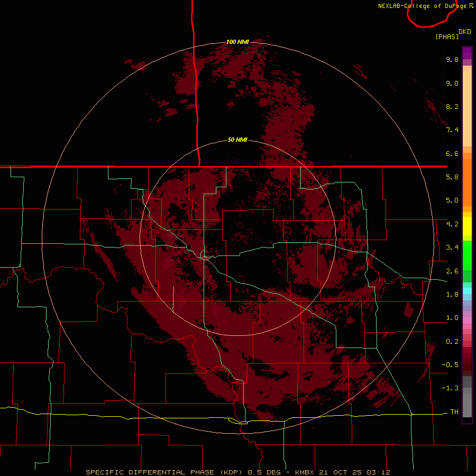Click the bright green swatch on the color bar
476x476 pixels.
click(x=467, y=255)
